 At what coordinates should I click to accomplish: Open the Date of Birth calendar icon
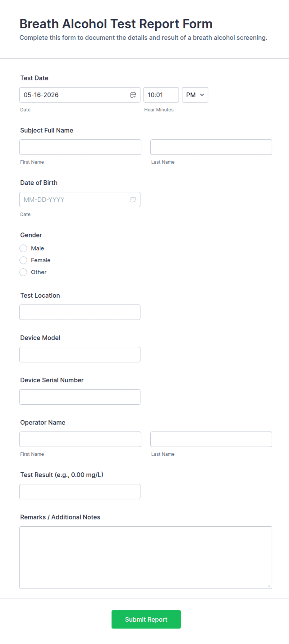point(133,200)
